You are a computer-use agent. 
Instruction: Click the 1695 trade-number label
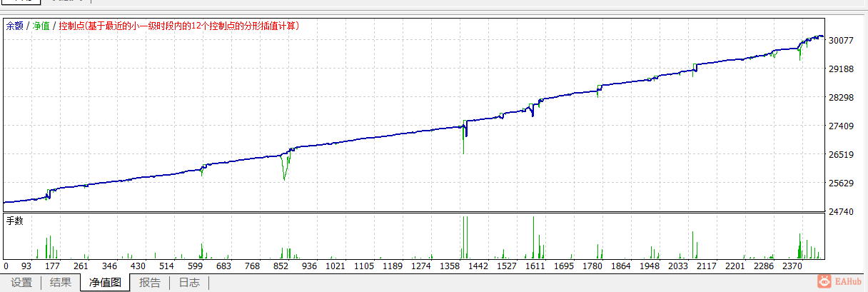(564, 266)
